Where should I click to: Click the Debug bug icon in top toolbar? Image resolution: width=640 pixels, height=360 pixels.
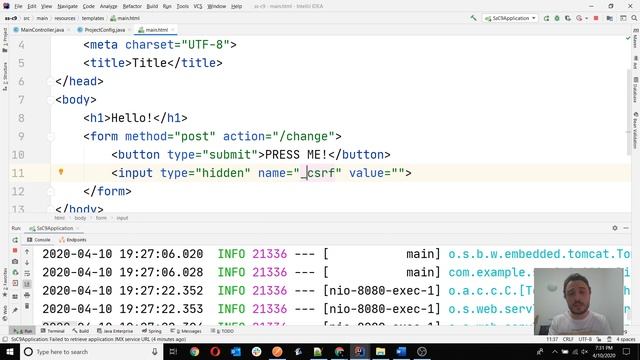click(557, 18)
